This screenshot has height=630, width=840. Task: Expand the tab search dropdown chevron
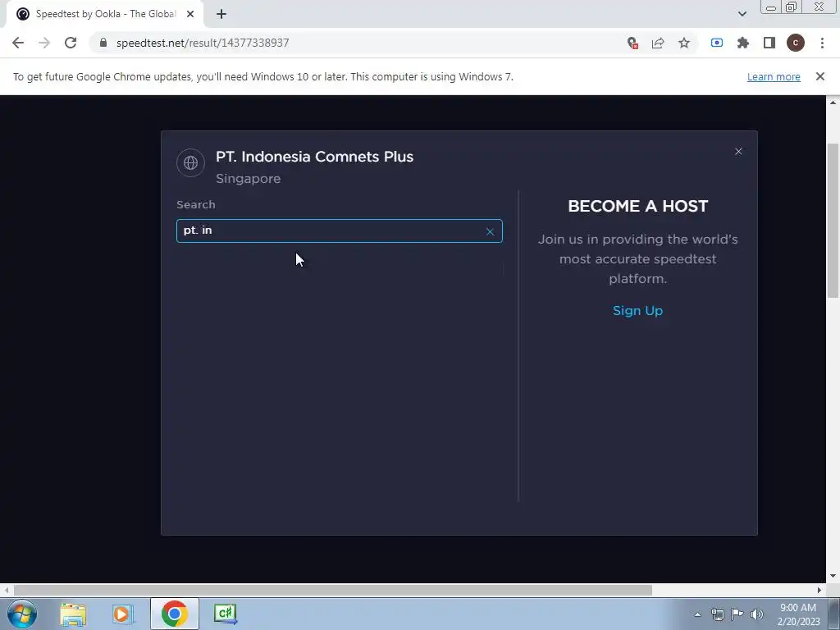(742, 14)
